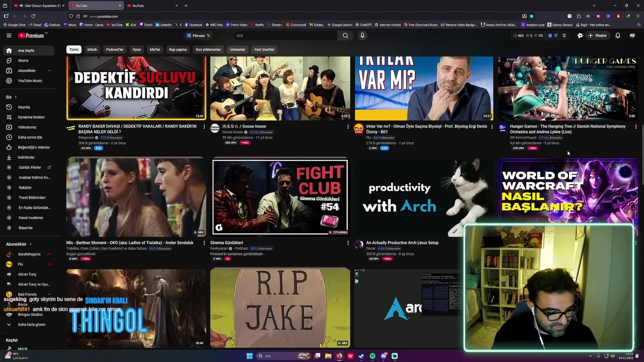Open the Filtreler filter button
The width and height of the screenshot is (644, 362).
point(198,36)
